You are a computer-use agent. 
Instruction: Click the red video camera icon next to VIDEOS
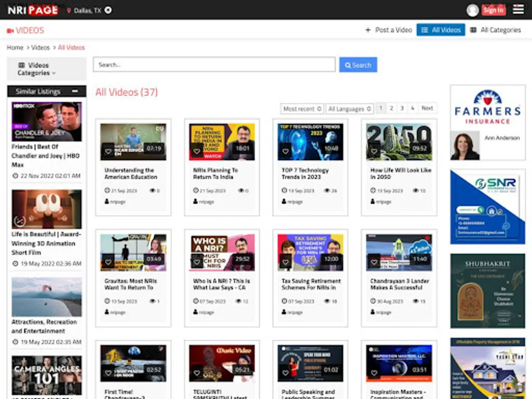(x=10, y=30)
